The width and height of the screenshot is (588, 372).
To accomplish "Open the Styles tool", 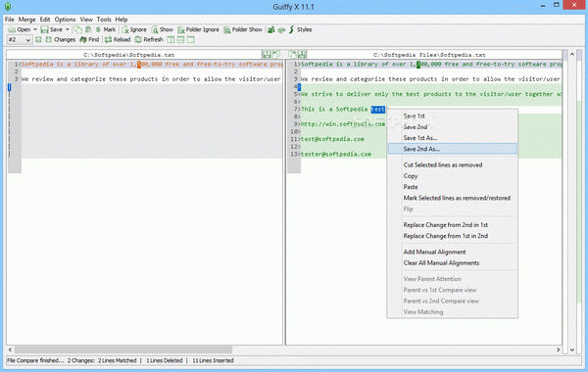I will (301, 29).
